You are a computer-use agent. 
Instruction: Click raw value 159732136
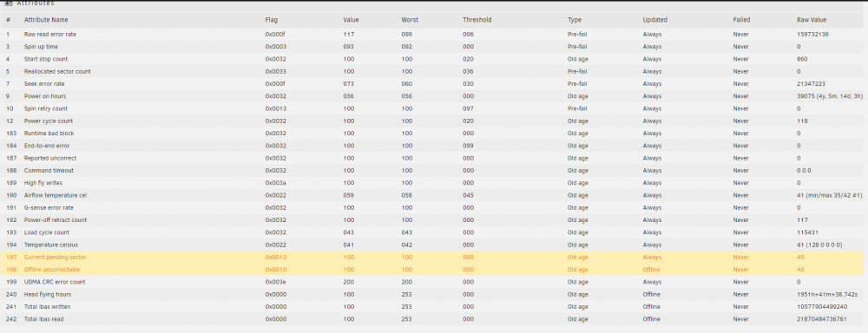click(812, 35)
